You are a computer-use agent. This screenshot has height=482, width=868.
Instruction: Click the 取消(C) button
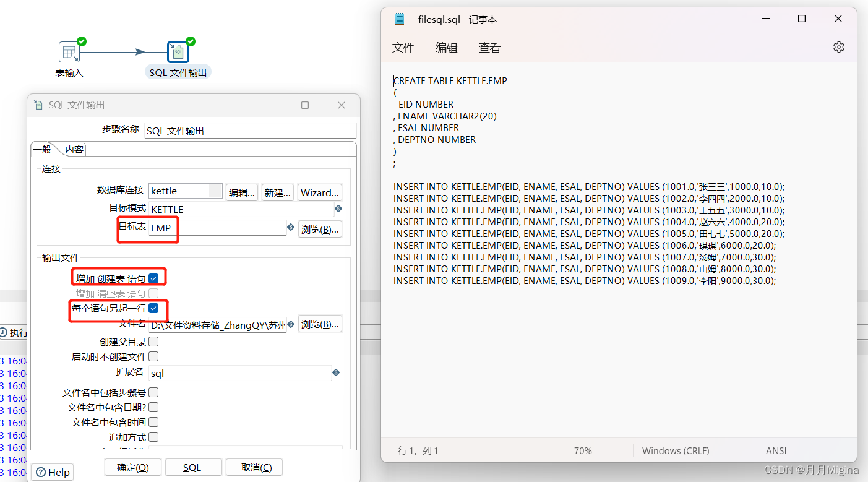point(254,467)
